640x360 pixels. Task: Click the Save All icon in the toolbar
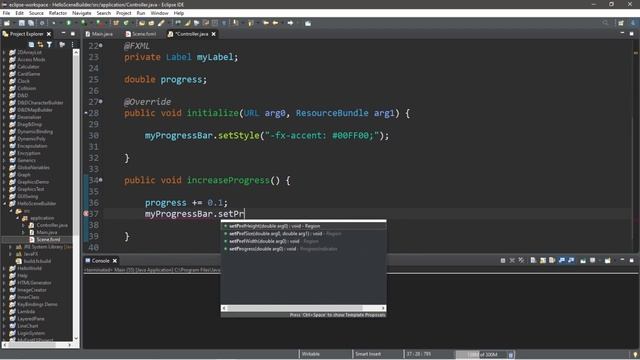point(31,23)
